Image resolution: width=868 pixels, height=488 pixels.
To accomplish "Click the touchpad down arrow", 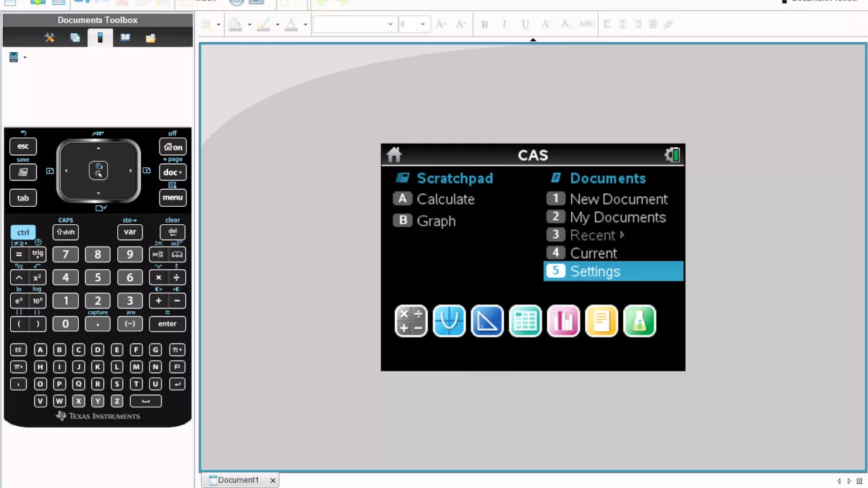I will click(98, 194).
